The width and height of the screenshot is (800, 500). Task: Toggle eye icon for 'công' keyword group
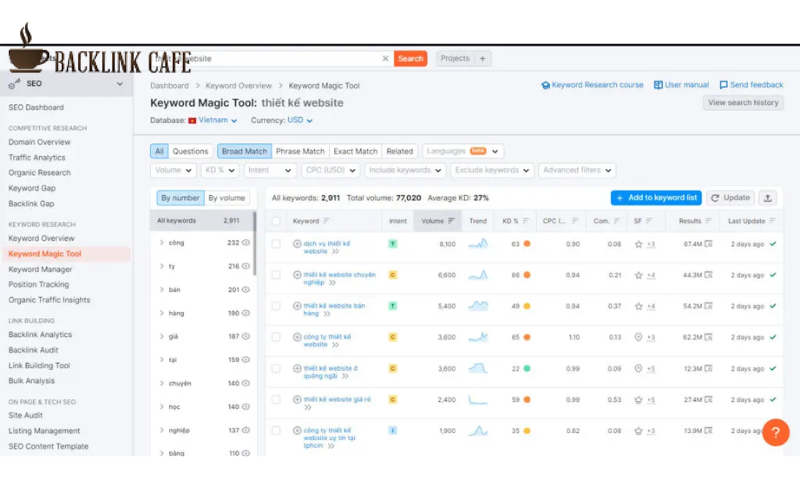246,243
